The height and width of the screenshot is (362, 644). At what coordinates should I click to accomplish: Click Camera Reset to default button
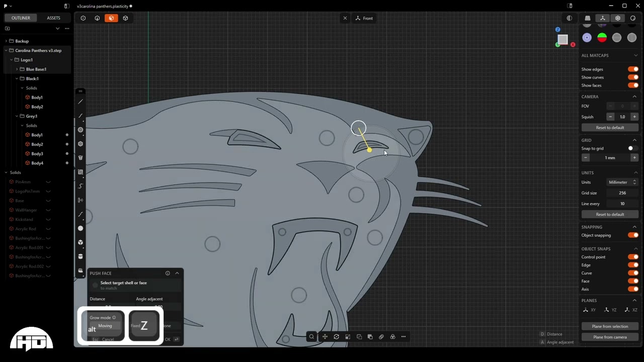point(610,128)
